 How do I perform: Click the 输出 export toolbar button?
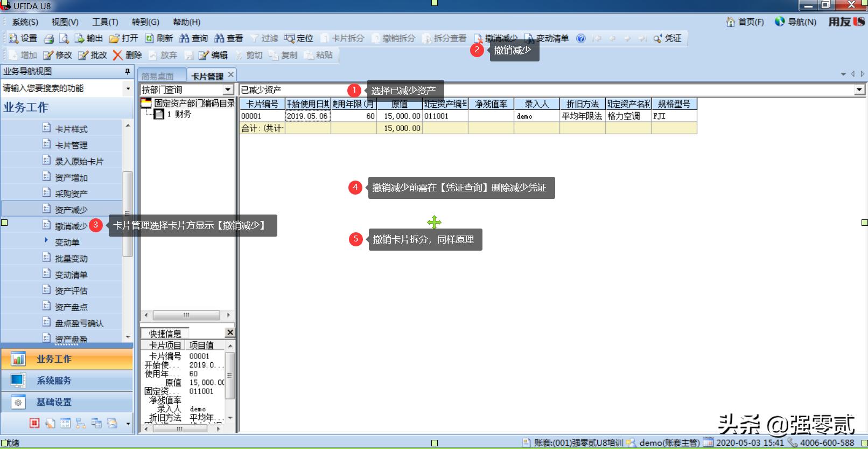[88, 38]
